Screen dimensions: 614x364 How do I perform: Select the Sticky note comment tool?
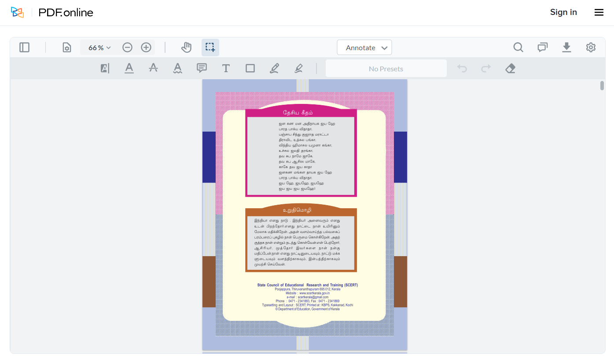[202, 68]
